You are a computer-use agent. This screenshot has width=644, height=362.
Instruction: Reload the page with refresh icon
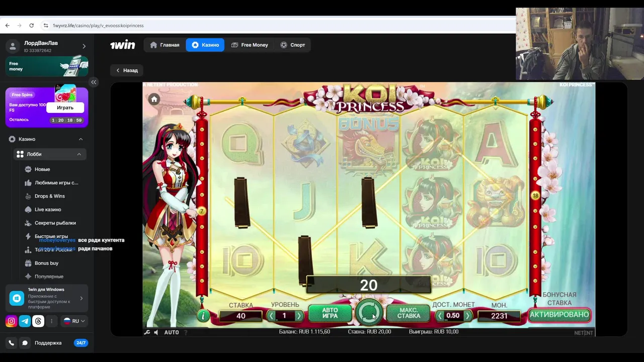pos(32,25)
